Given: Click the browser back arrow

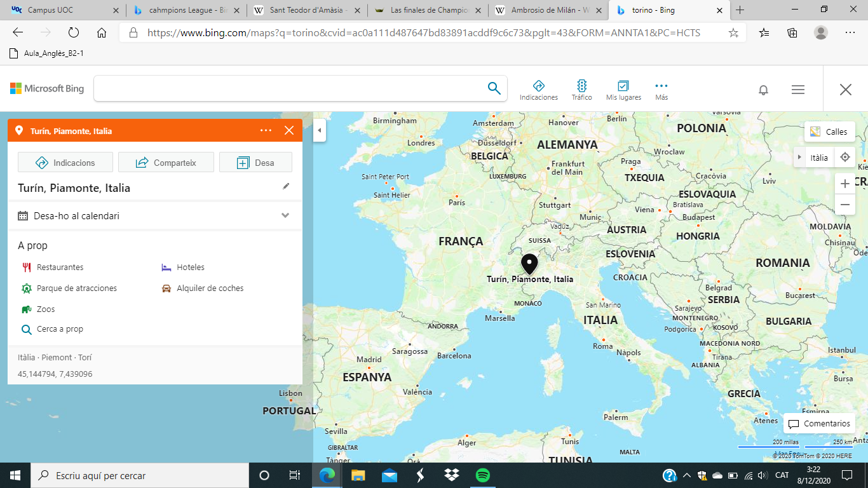Looking at the screenshot, I should tap(17, 32).
